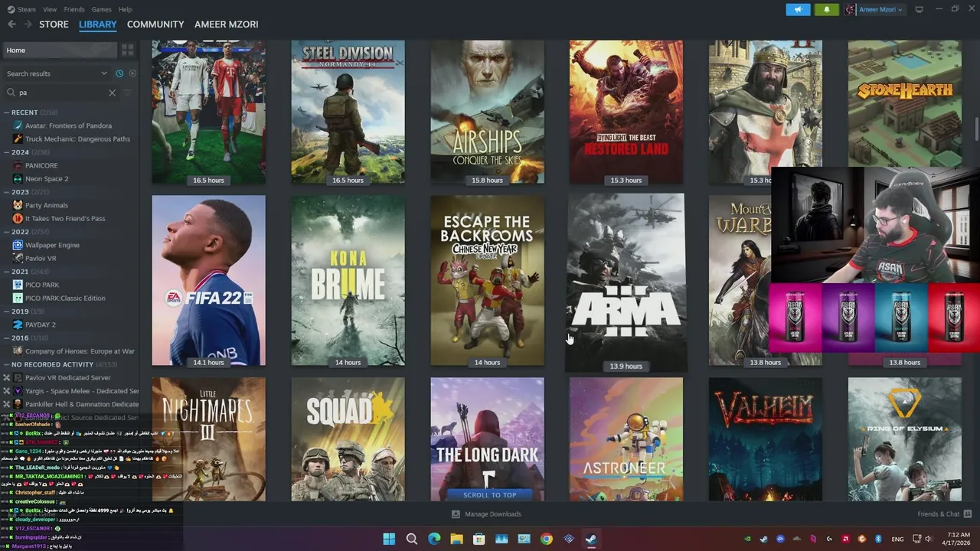The height and width of the screenshot is (551, 980).
Task: Open the FIFA 22 game cover
Action: click(208, 281)
